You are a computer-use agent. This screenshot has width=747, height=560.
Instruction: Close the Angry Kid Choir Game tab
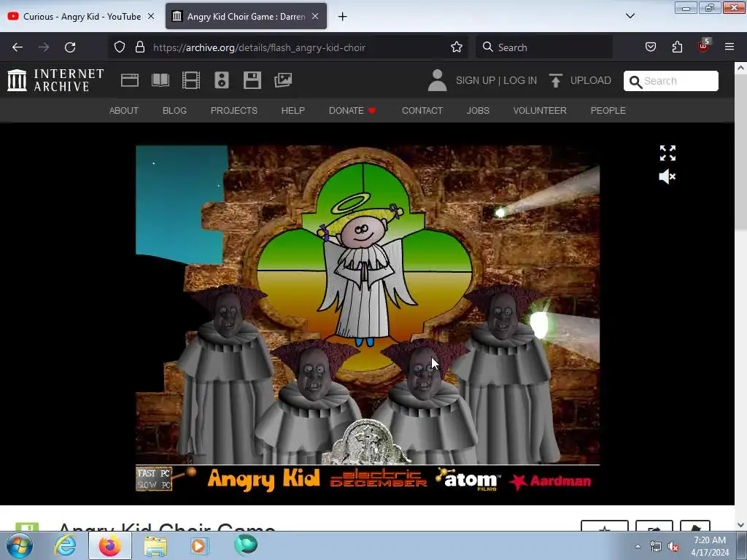click(x=315, y=16)
